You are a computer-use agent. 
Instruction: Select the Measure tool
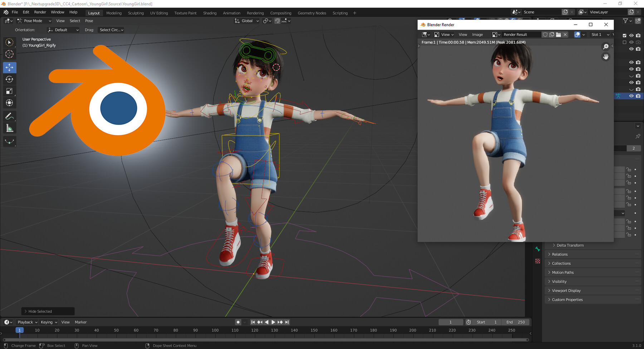[x=10, y=129]
